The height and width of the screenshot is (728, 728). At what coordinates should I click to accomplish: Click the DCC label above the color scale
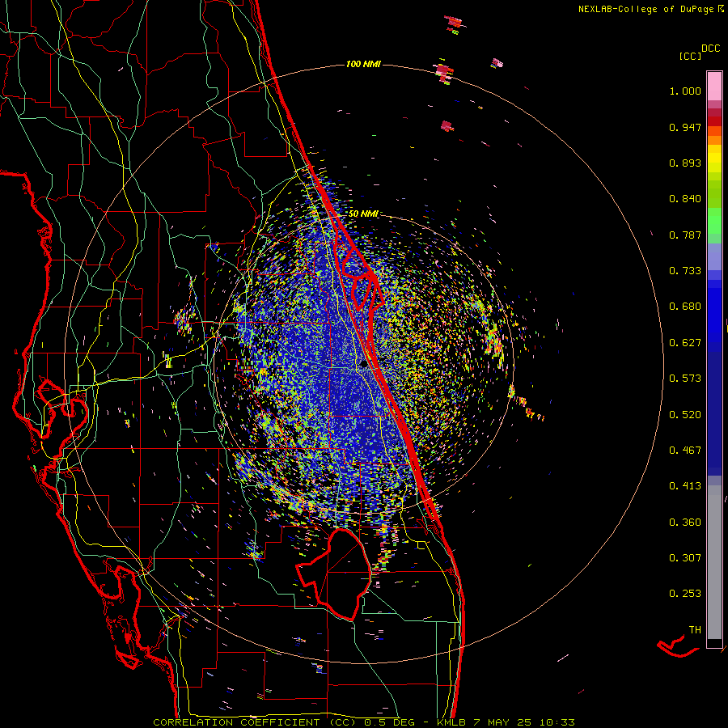711,49
